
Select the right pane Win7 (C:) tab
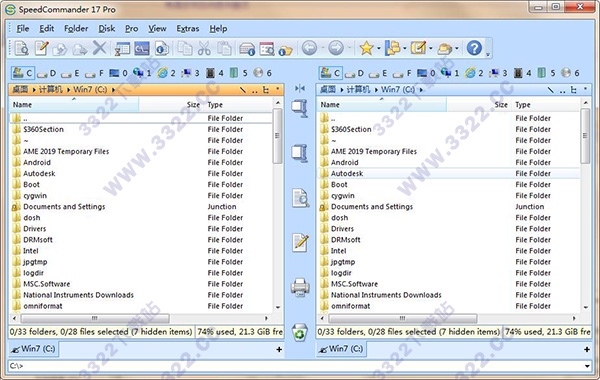(341, 349)
